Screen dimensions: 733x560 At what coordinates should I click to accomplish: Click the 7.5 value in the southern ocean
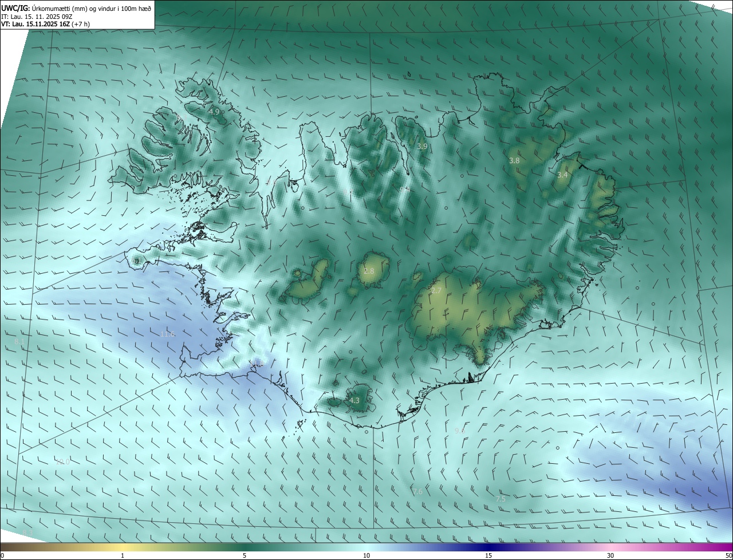pyautogui.click(x=501, y=499)
